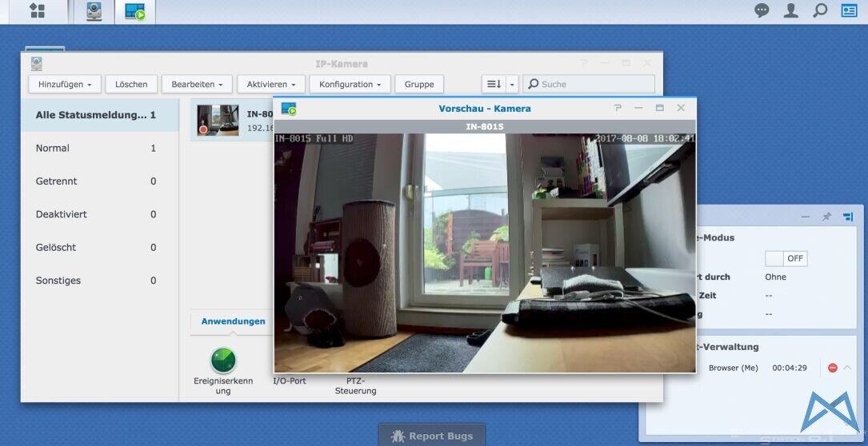Screen dimensions: 868x446
Task: Expand the Hinzufügen dropdown
Action: tap(65, 84)
